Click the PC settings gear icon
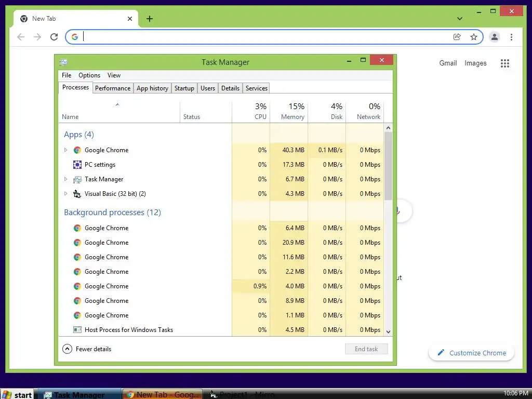Screen dimensions: 532x399 tap(77, 165)
